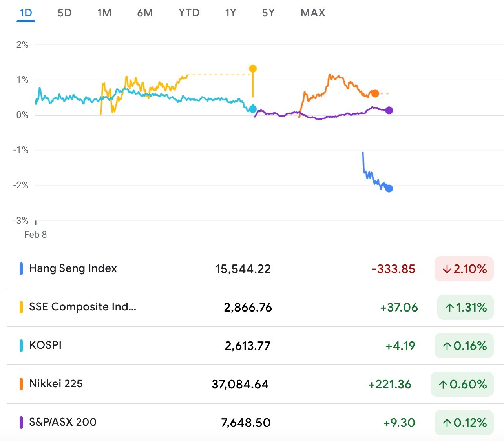Click the +221.36 point change value
This screenshot has width=504, height=441.
pyautogui.click(x=390, y=385)
